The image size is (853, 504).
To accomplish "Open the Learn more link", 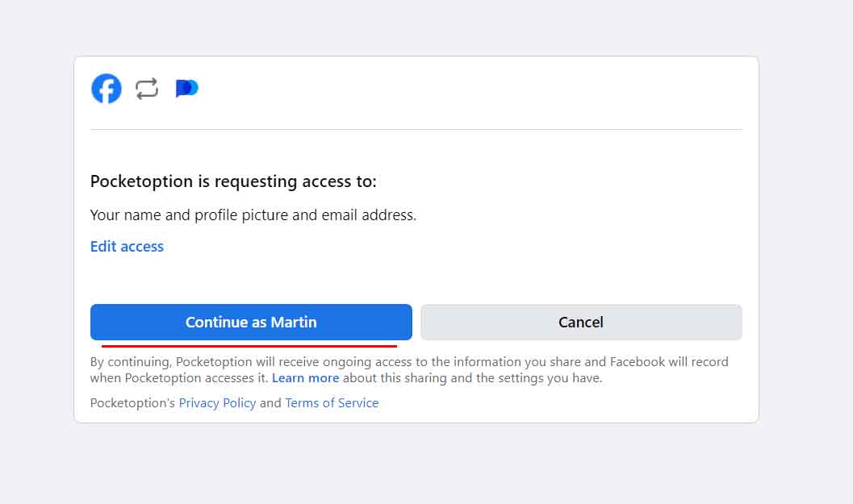I will pos(305,378).
